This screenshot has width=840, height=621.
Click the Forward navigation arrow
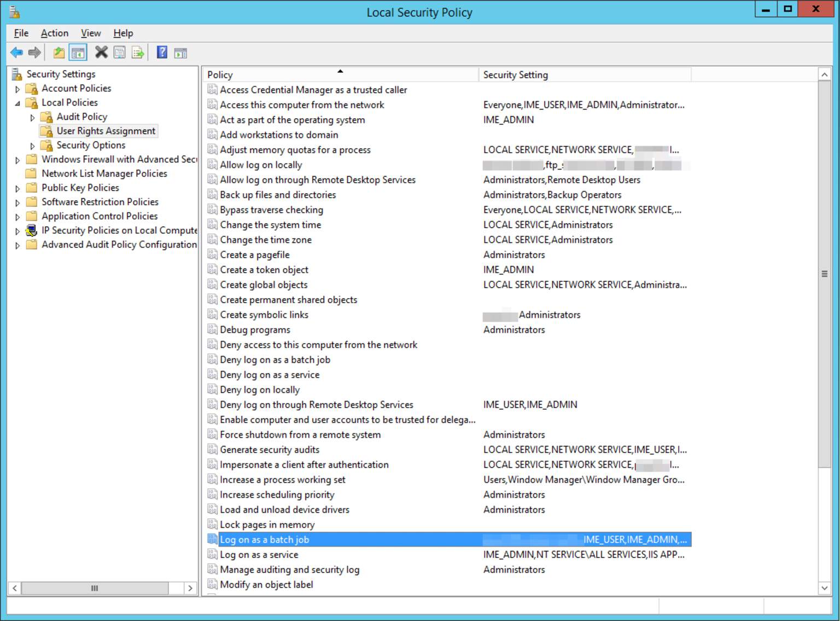[x=34, y=52]
